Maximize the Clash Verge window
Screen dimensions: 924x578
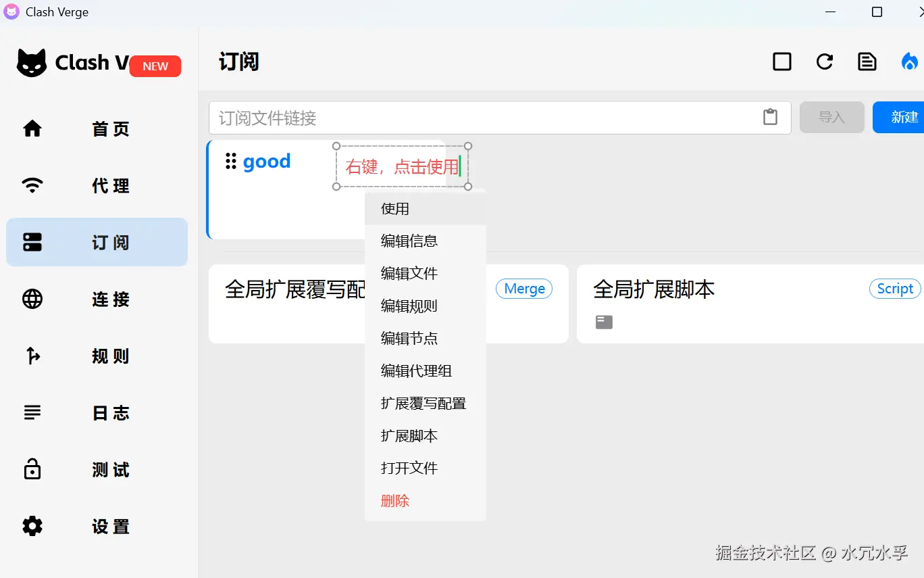point(877,12)
